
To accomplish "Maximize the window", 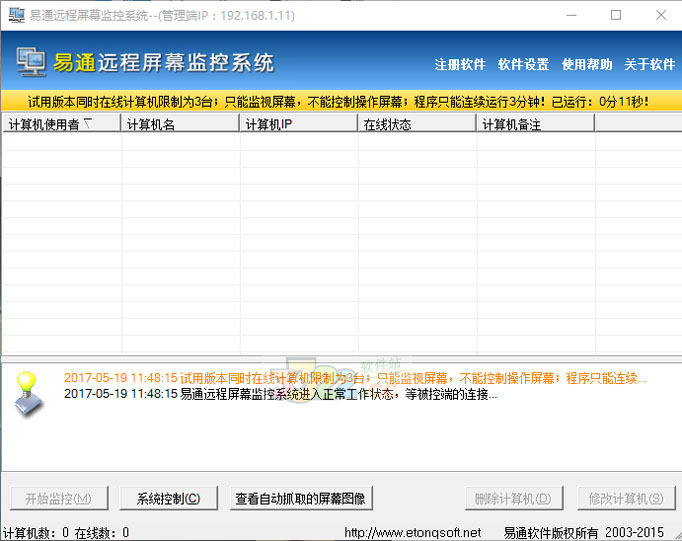I will tap(616, 15).
